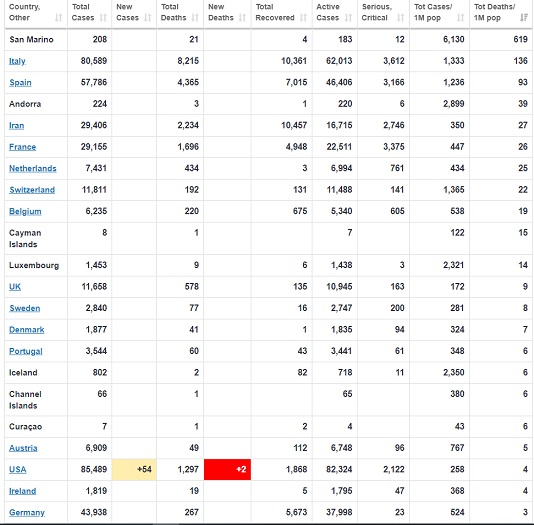Click USA new deaths +2 red cell
This screenshot has width=534, height=525.
coord(227,470)
